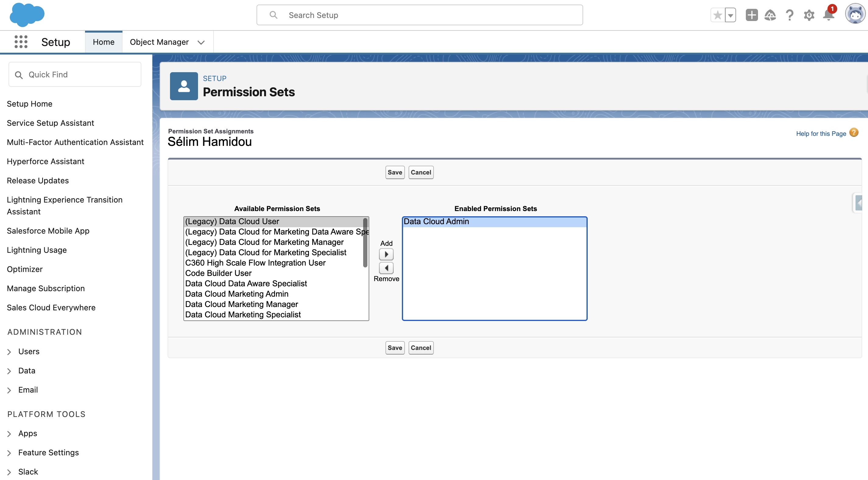Screen dimensions: 868x480
Task: Open the App Launcher dots grid
Action: 21,42
